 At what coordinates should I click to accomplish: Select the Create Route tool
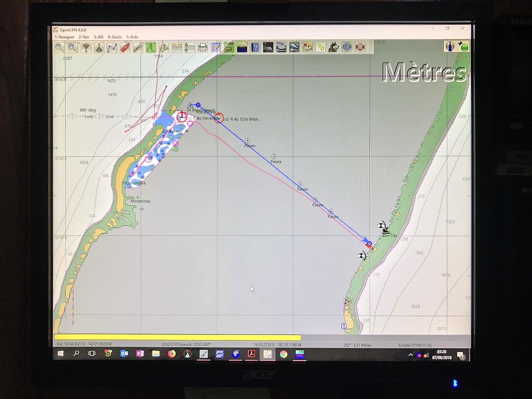pos(112,48)
